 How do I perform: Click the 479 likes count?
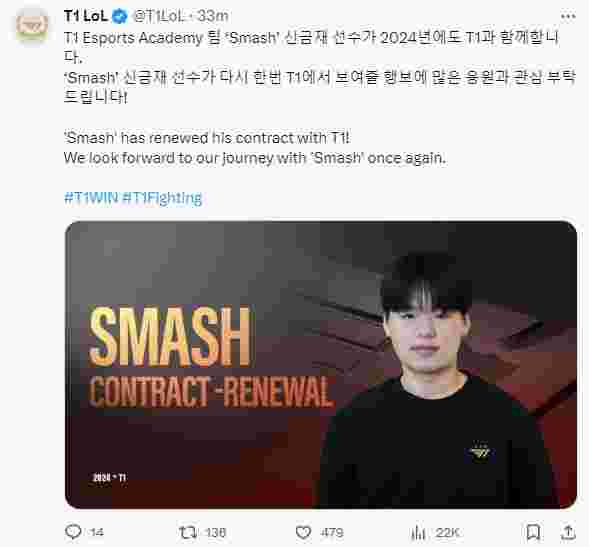[332, 532]
